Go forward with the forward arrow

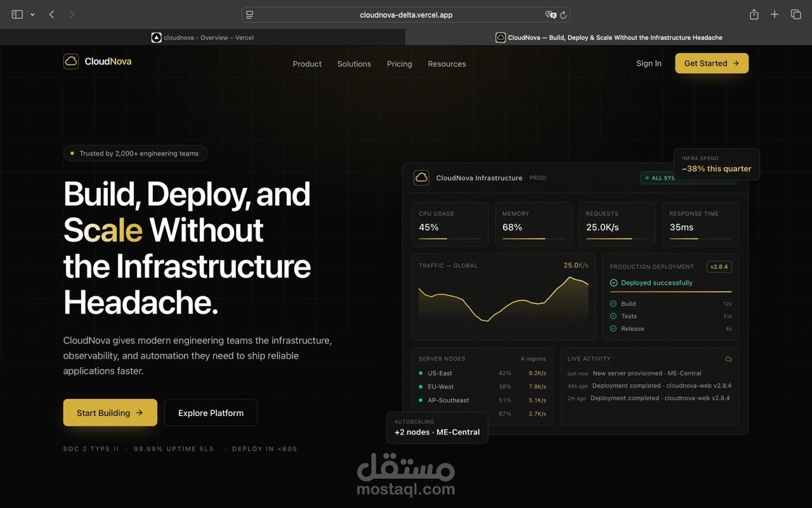point(72,14)
